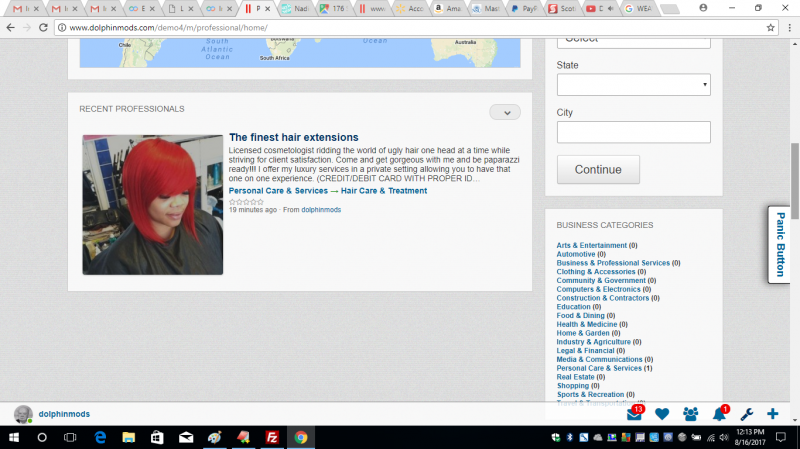Open the Clothing & Accessories category
800x449 pixels.
coord(595,271)
